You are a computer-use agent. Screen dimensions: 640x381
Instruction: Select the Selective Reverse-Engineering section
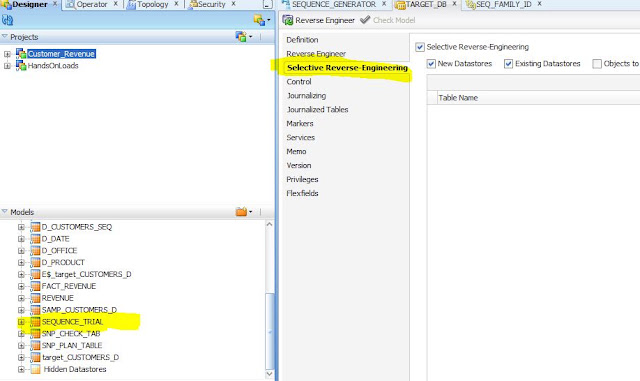click(x=347, y=68)
